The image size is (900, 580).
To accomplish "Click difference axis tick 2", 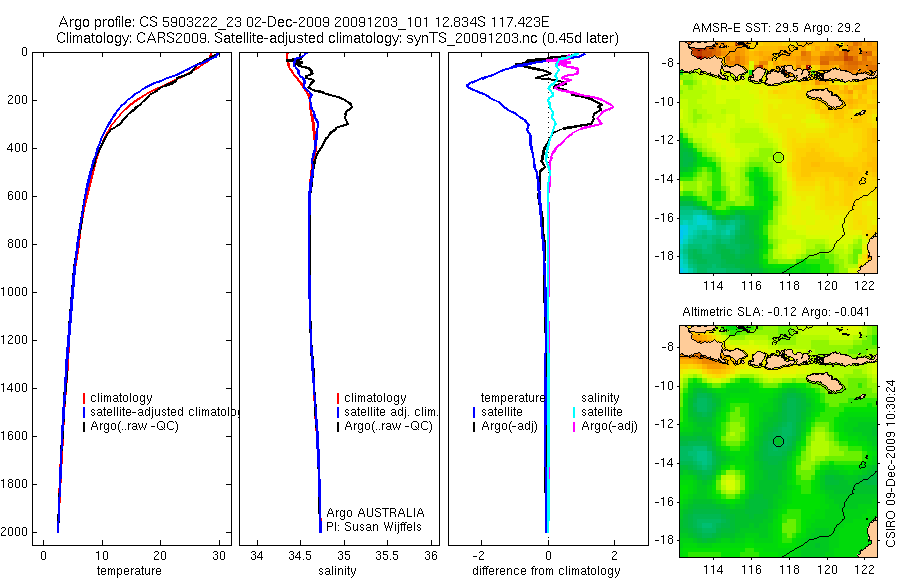I will pos(615,556).
